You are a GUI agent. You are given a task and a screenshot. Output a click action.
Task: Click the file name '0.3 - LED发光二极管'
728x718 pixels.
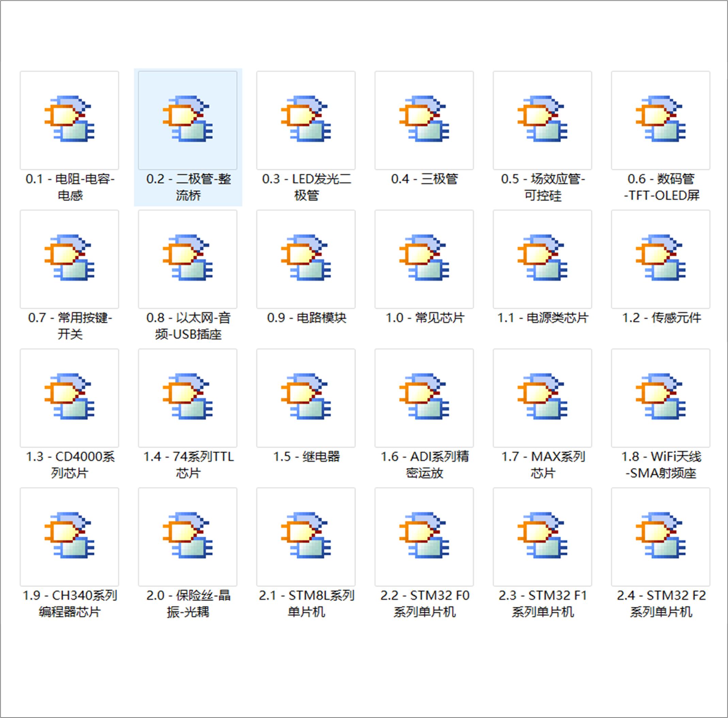(x=306, y=187)
